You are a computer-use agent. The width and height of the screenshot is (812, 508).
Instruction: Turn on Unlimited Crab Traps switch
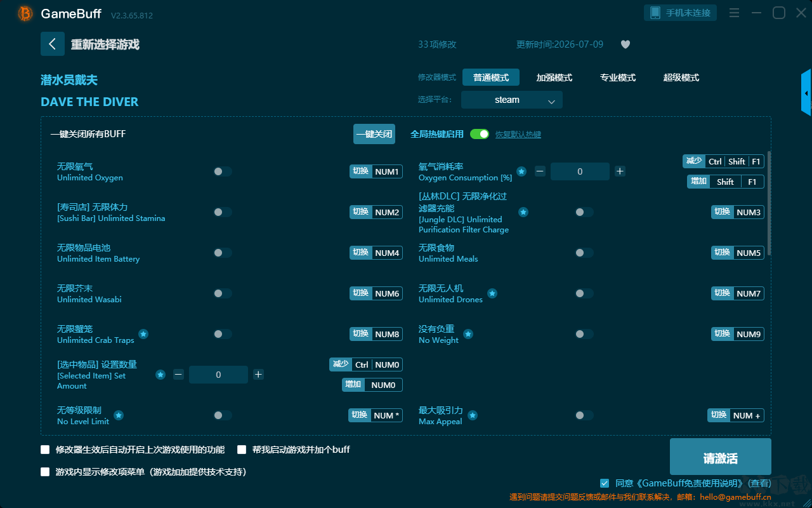pos(223,334)
